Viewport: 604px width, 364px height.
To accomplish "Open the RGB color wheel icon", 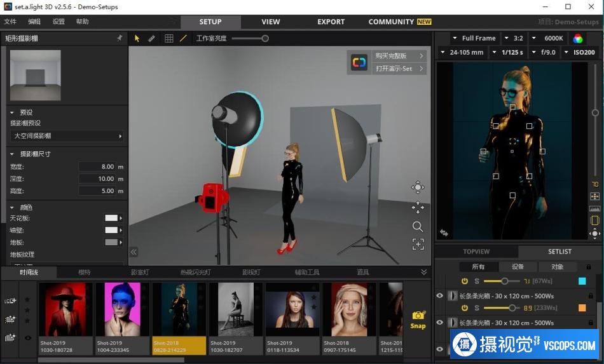I will coord(578,38).
